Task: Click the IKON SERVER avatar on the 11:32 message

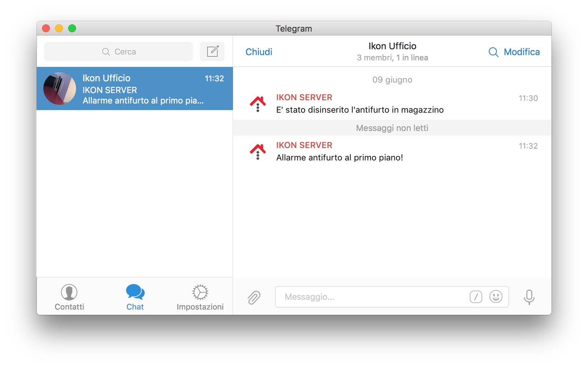Action: tap(258, 152)
